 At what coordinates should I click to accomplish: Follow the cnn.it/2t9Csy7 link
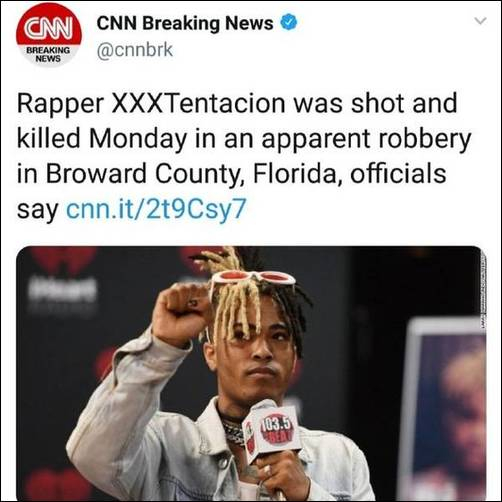click(x=156, y=209)
